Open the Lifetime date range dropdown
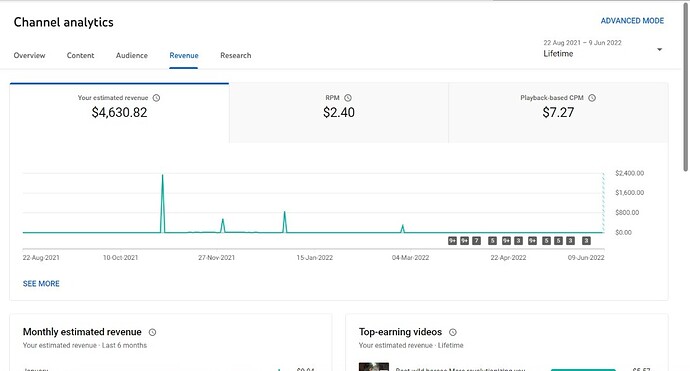Screen dimensions: 690x371 [x=602, y=49]
